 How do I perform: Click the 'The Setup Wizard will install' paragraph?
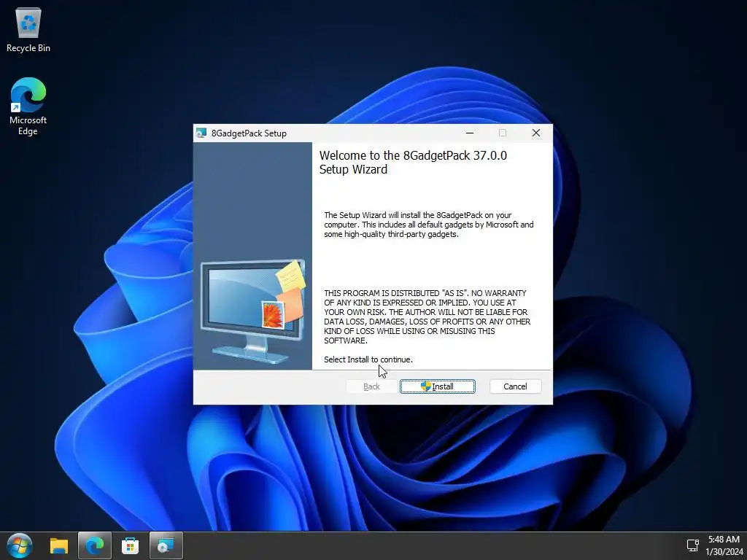429,225
